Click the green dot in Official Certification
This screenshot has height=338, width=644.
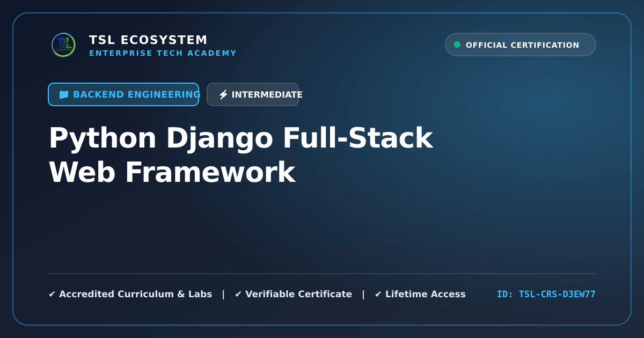point(457,45)
